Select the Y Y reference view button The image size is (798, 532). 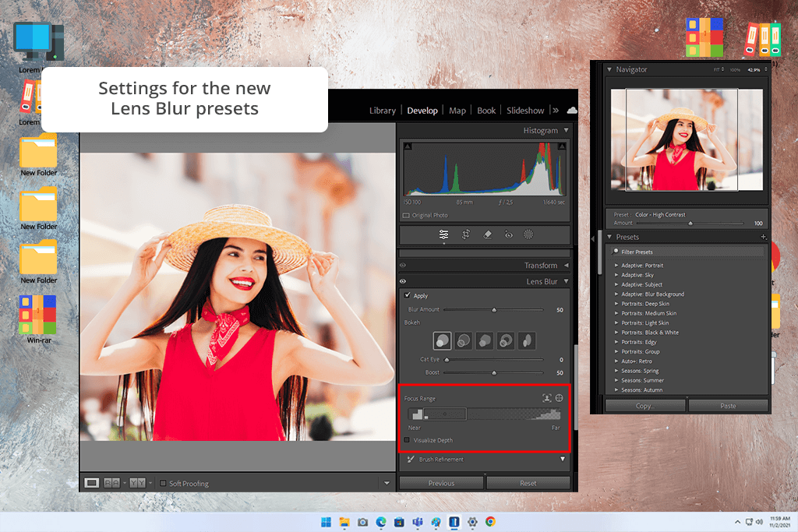pos(137,483)
